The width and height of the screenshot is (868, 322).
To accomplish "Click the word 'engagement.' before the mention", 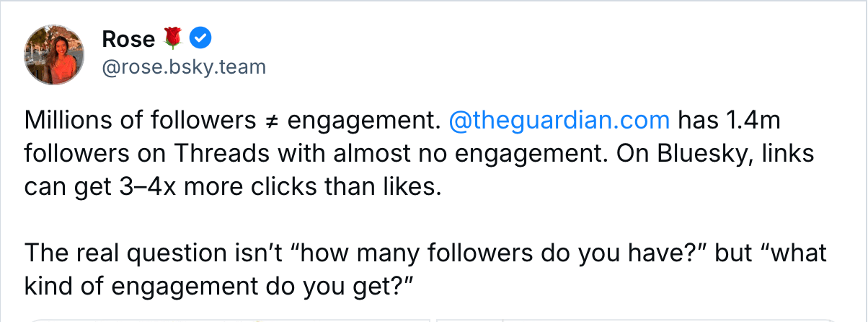I will coord(362,121).
